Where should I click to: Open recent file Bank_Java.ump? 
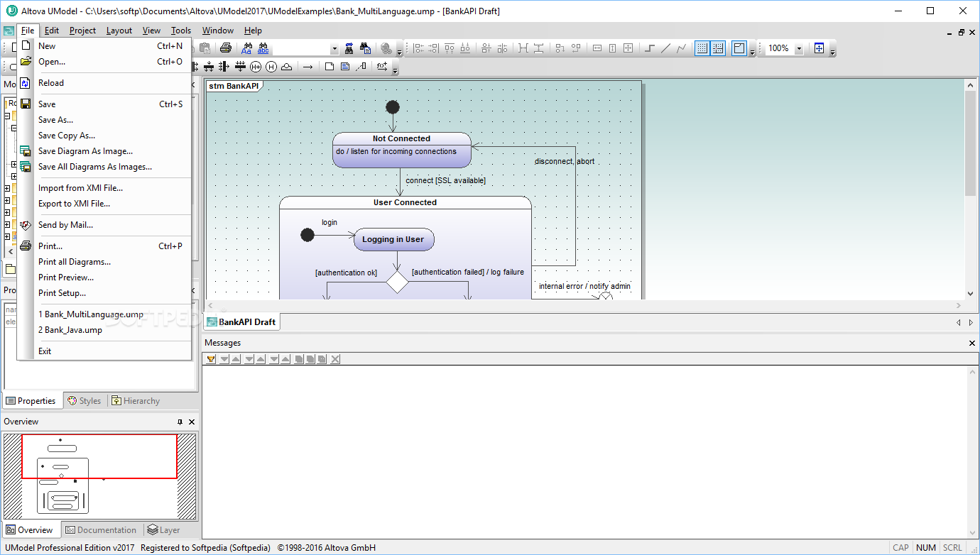click(70, 330)
